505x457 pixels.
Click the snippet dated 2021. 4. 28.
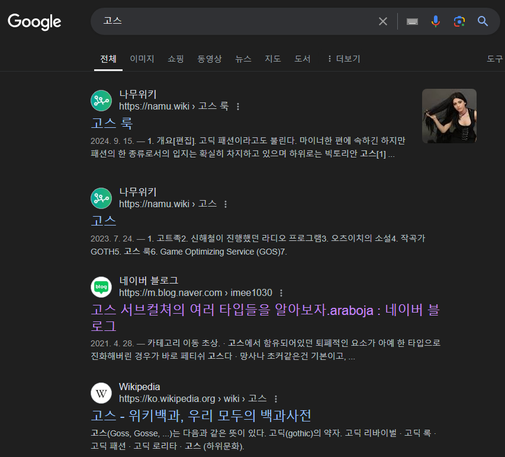265,350
